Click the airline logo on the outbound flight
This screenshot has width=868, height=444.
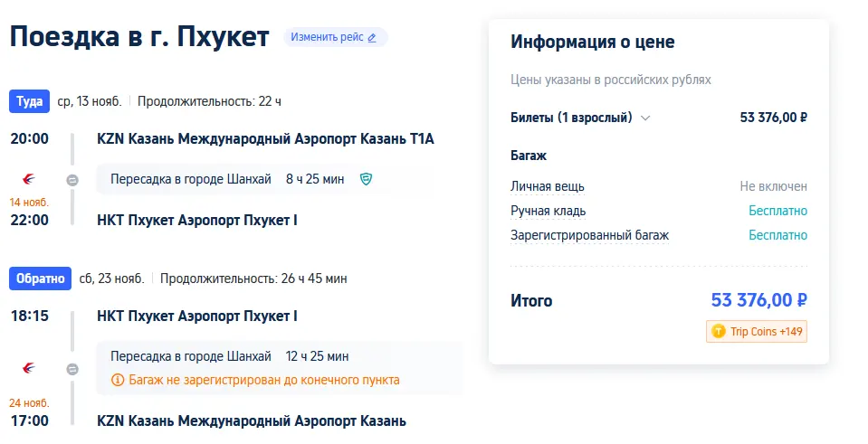click(29, 179)
